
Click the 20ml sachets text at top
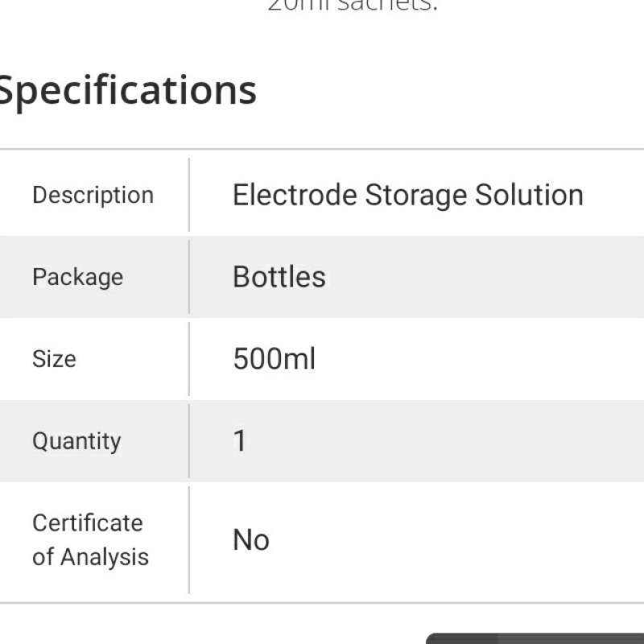point(352,6)
